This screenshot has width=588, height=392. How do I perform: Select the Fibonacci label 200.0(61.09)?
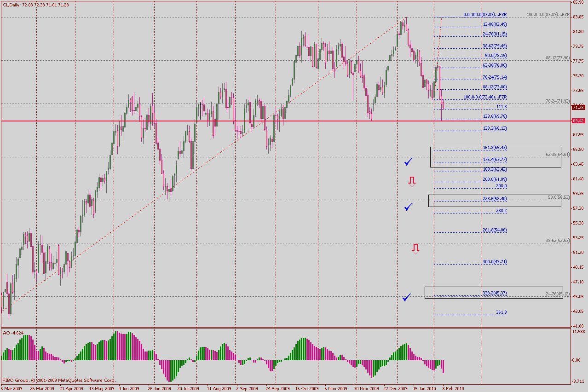[x=495, y=179]
